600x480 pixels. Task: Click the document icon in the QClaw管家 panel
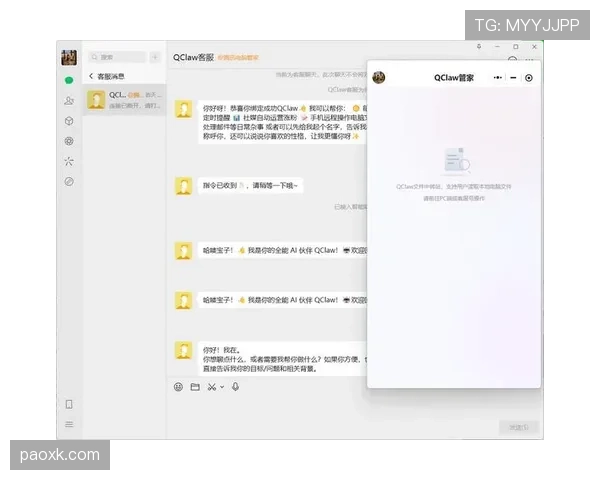point(457,159)
